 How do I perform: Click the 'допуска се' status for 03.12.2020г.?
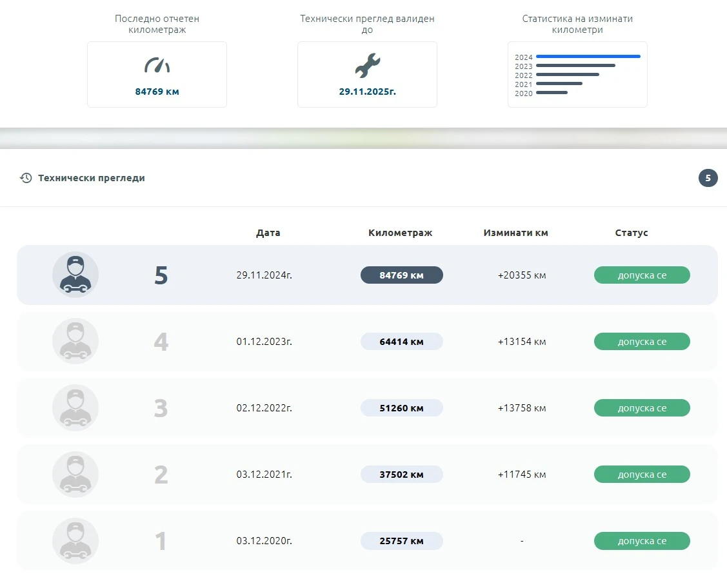(x=641, y=541)
